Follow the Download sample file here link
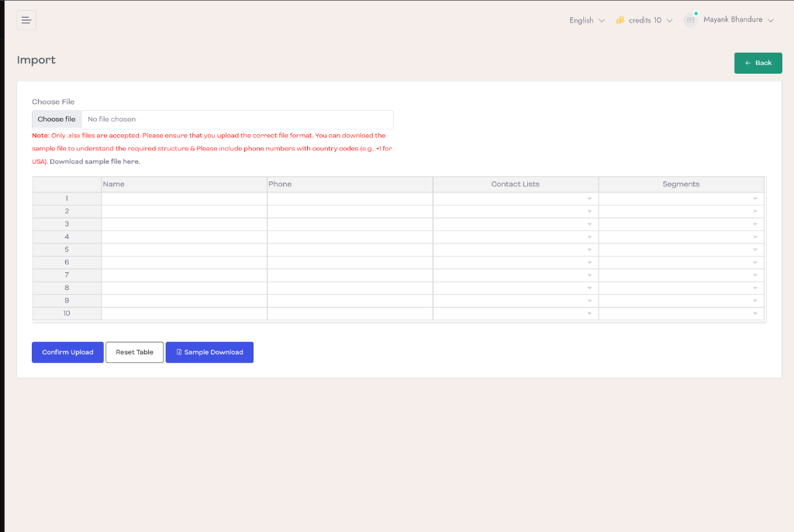 click(x=95, y=161)
